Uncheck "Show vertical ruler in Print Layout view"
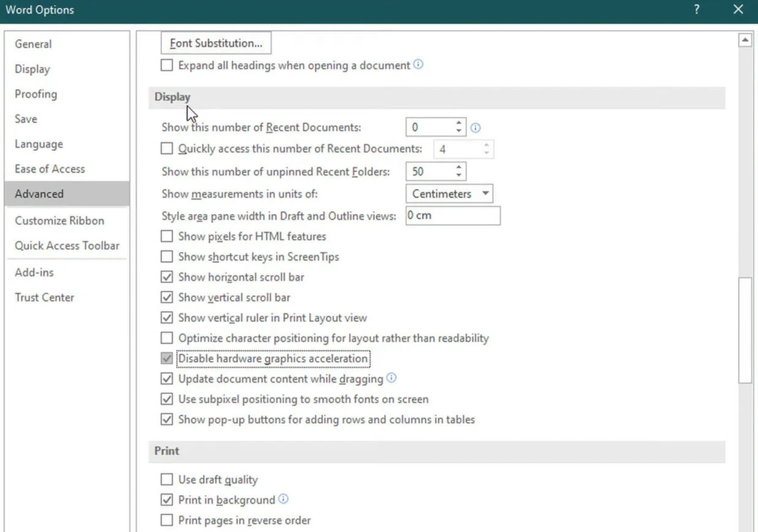 [x=166, y=317]
